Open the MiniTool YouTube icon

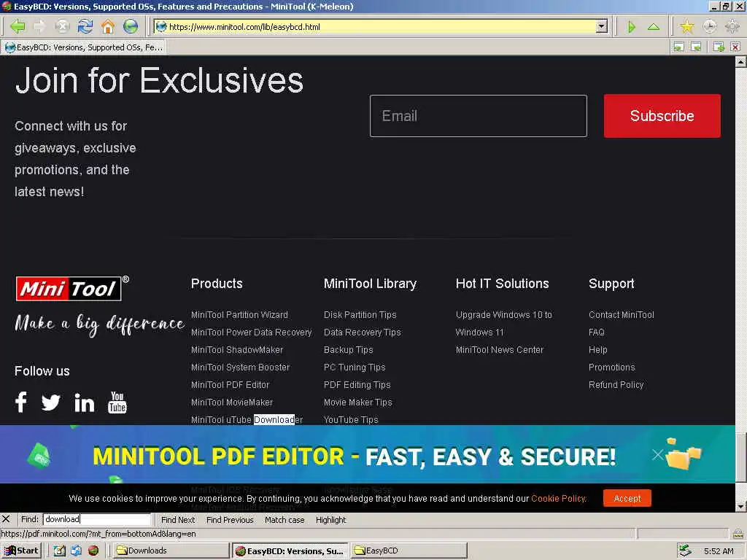pyautogui.click(x=117, y=402)
